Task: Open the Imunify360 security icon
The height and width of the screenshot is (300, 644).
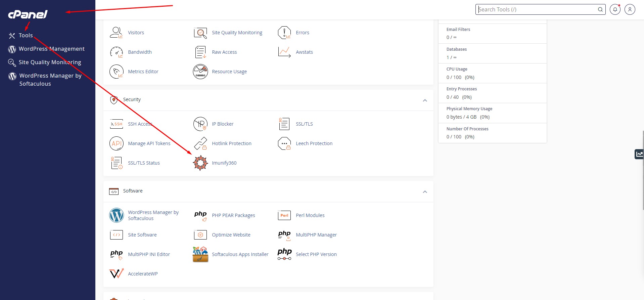Action: point(200,163)
